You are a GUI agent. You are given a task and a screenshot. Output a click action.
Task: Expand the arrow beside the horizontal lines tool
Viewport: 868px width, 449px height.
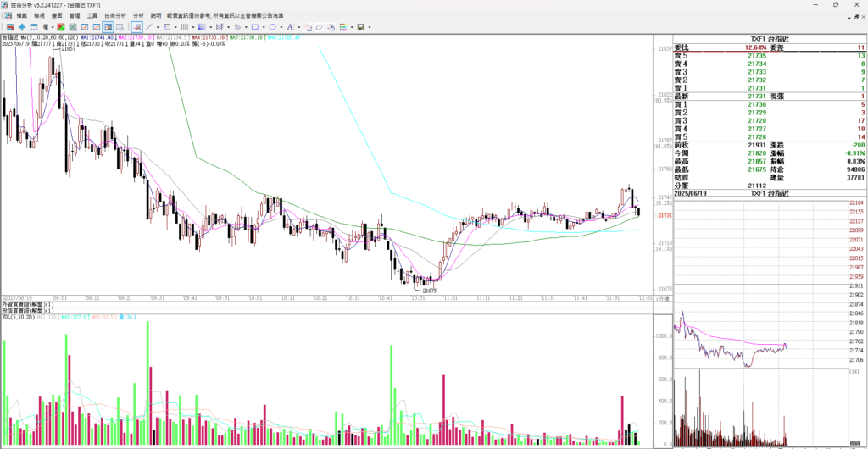pyautogui.click(x=175, y=26)
